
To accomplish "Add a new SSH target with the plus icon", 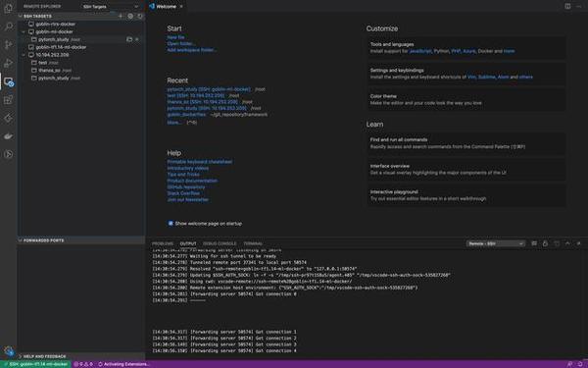I will point(121,16).
